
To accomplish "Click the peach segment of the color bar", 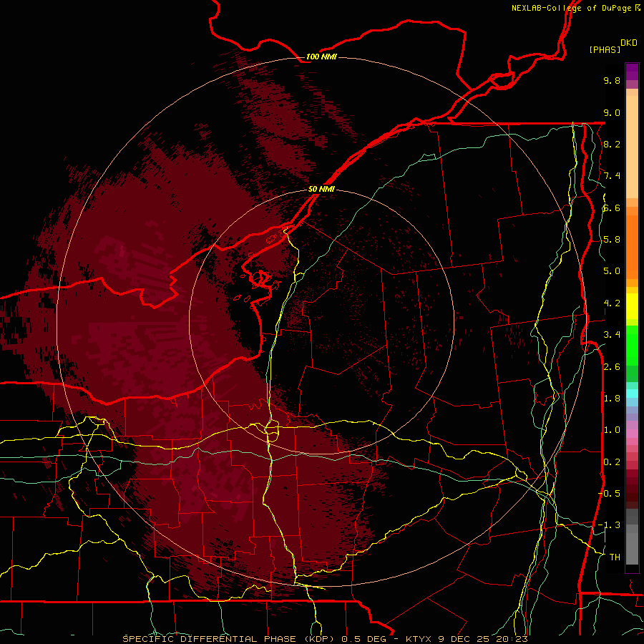I will pyautogui.click(x=632, y=147).
